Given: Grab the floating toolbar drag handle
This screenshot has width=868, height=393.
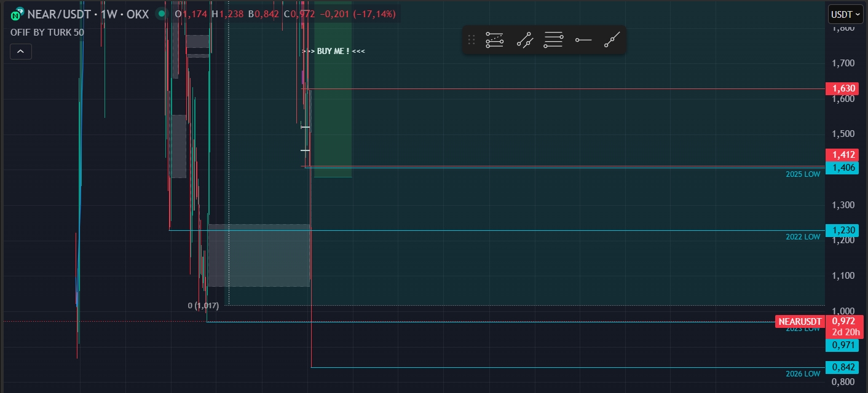Looking at the screenshot, I should click(x=471, y=41).
